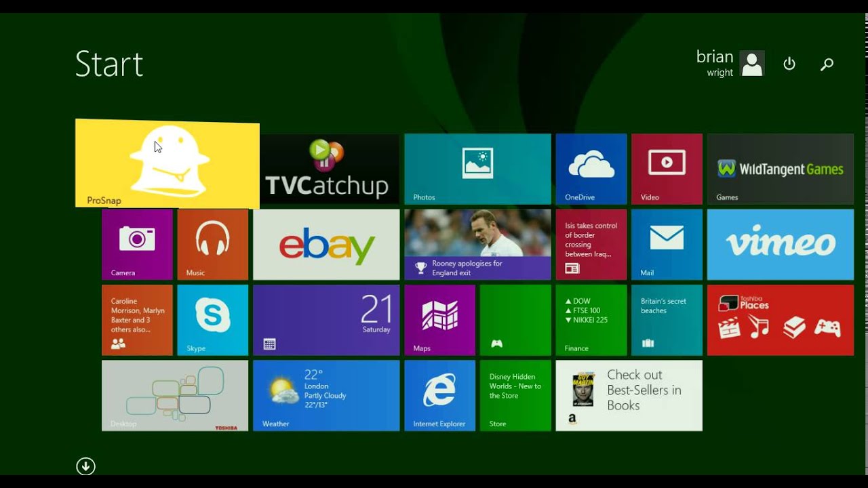Open the Calendar tile showing 21 Saturday
868x488 pixels.
pos(326,320)
